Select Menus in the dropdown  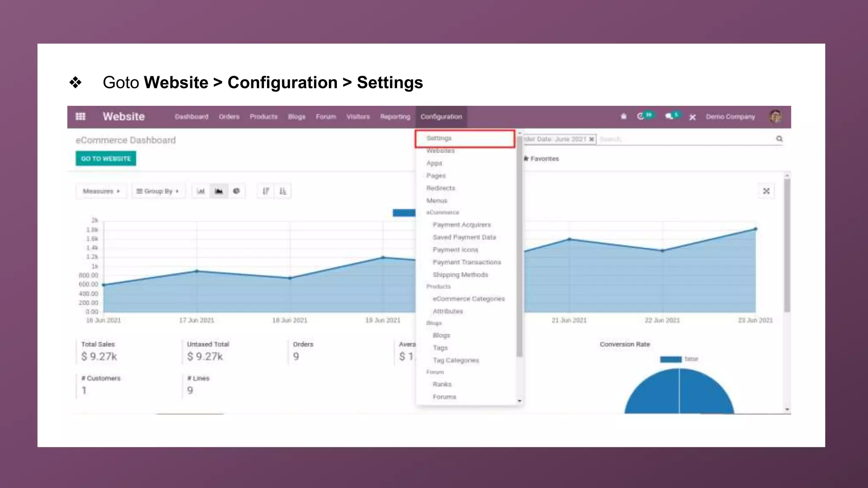point(437,200)
